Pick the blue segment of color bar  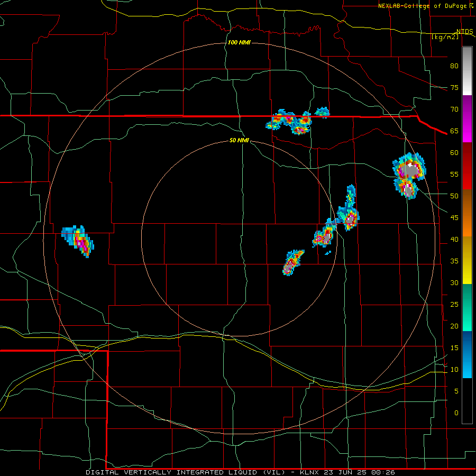pyautogui.click(x=467, y=354)
